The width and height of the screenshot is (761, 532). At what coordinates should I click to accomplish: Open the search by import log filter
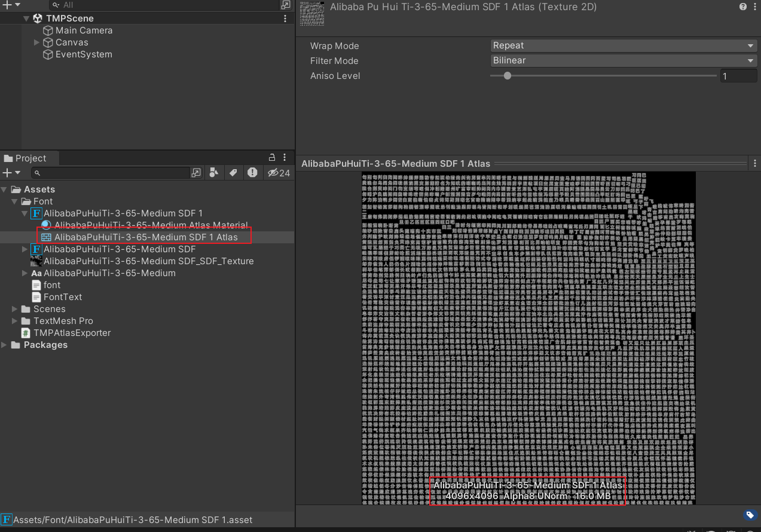click(x=252, y=173)
